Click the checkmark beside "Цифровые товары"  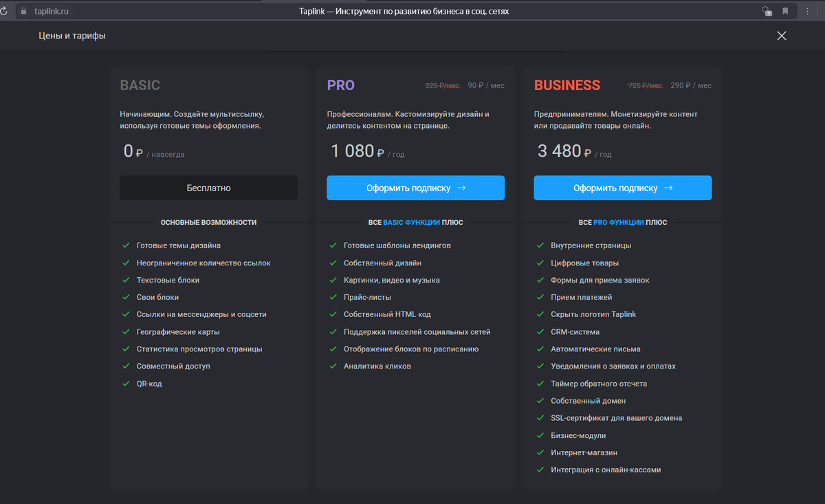click(x=540, y=262)
